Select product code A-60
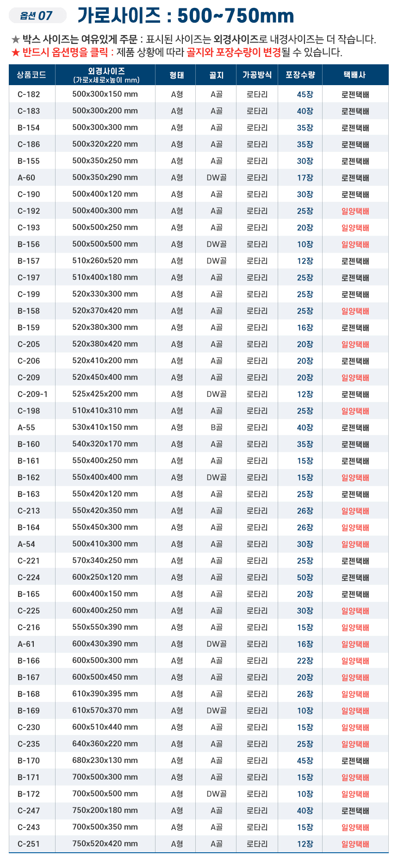 (26, 178)
